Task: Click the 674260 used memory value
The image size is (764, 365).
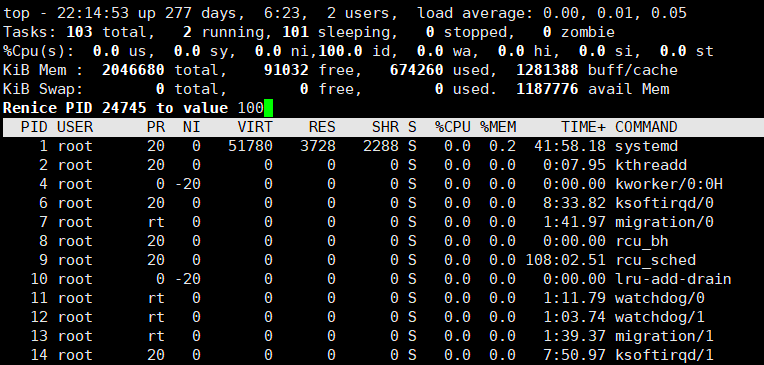Action: point(417,70)
